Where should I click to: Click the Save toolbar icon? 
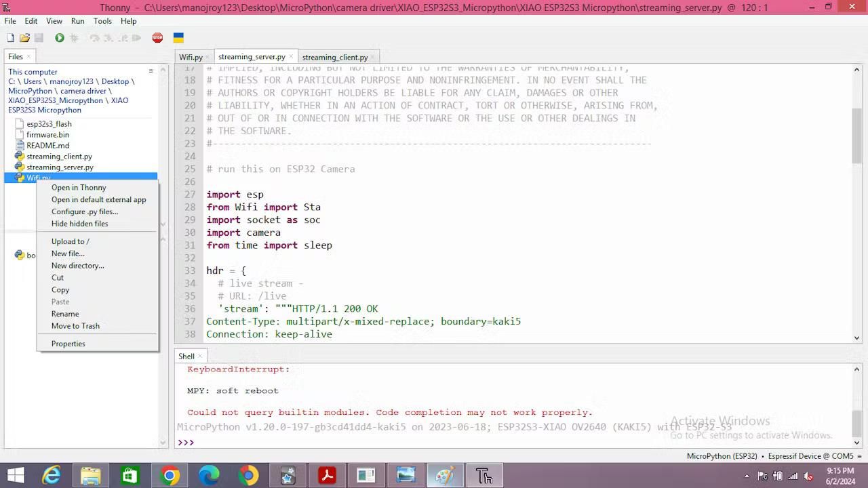pos(39,38)
